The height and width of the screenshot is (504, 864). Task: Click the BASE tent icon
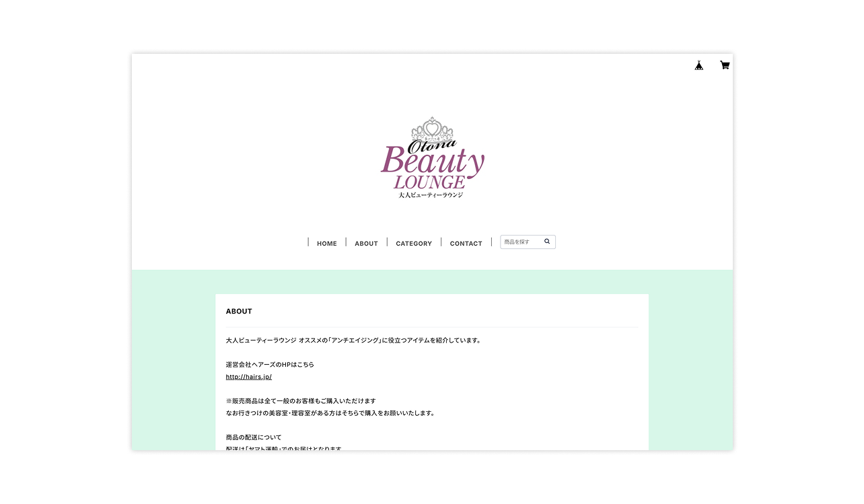pos(699,65)
